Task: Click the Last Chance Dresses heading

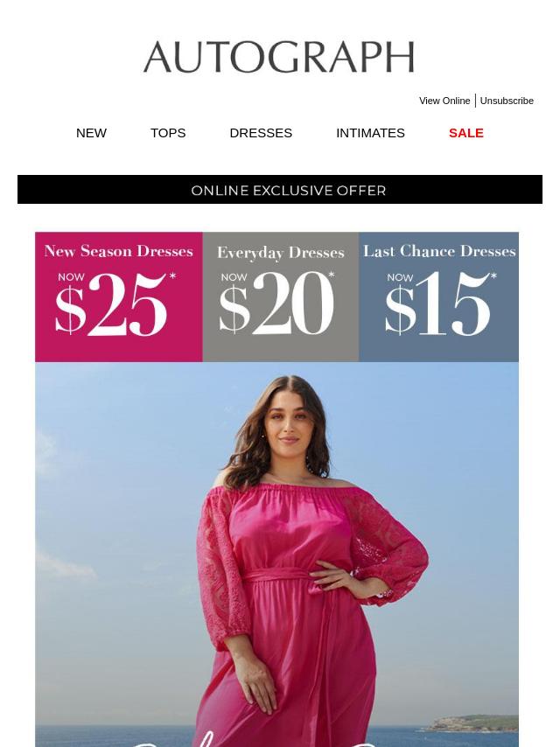Action: pos(439,251)
